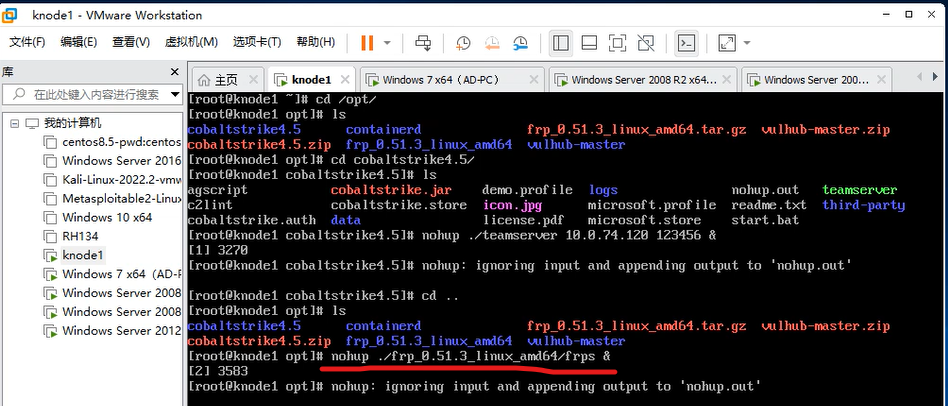Select the centos8.5-pwd:centos VM
This screenshot has height=406, width=948.
coord(121,142)
